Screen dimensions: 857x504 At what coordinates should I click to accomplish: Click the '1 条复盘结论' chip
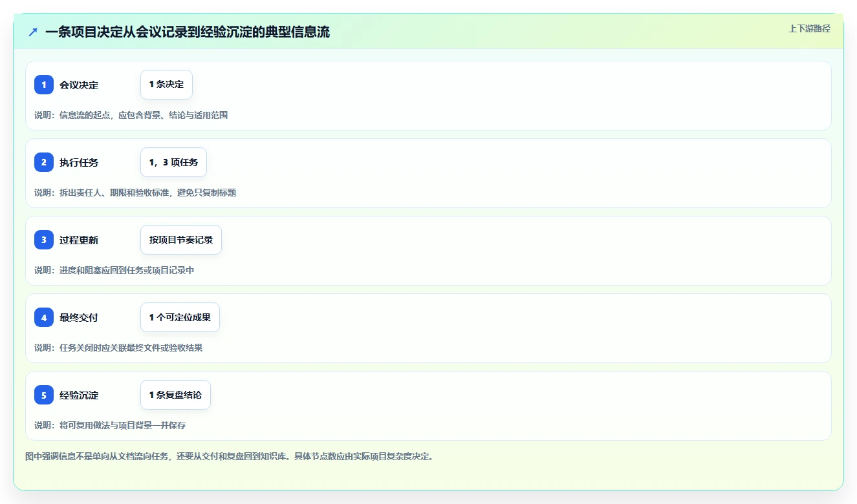pyautogui.click(x=175, y=395)
